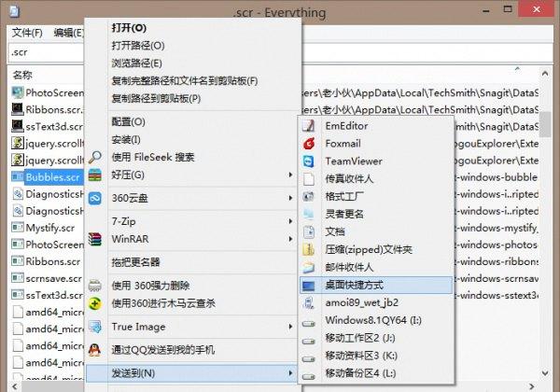
Task: Click the 传真收件人 blank page icon
Action: point(309,179)
